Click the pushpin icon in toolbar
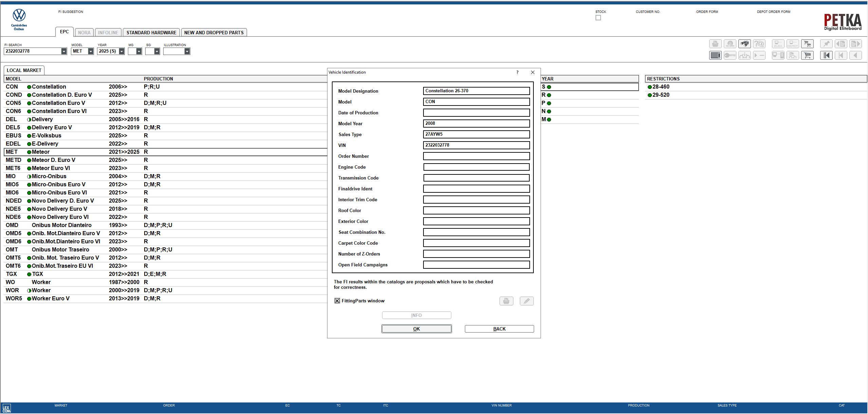This screenshot has height=414, width=868. point(826,44)
